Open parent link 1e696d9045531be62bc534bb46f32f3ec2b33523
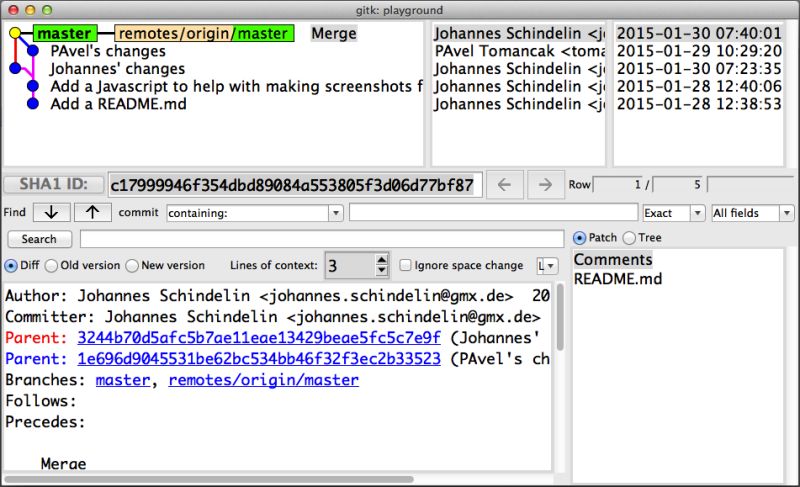Viewport: 800px width, 487px height. [259, 358]
